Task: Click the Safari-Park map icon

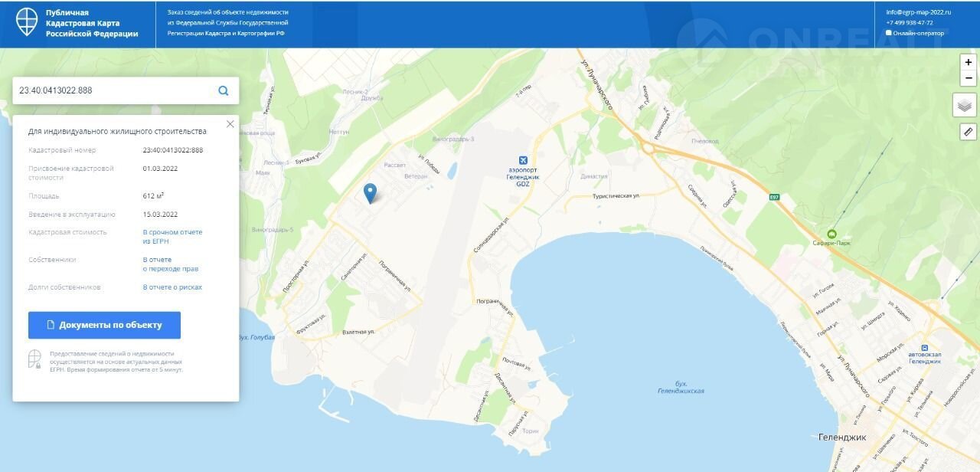Action: point(832,234)
